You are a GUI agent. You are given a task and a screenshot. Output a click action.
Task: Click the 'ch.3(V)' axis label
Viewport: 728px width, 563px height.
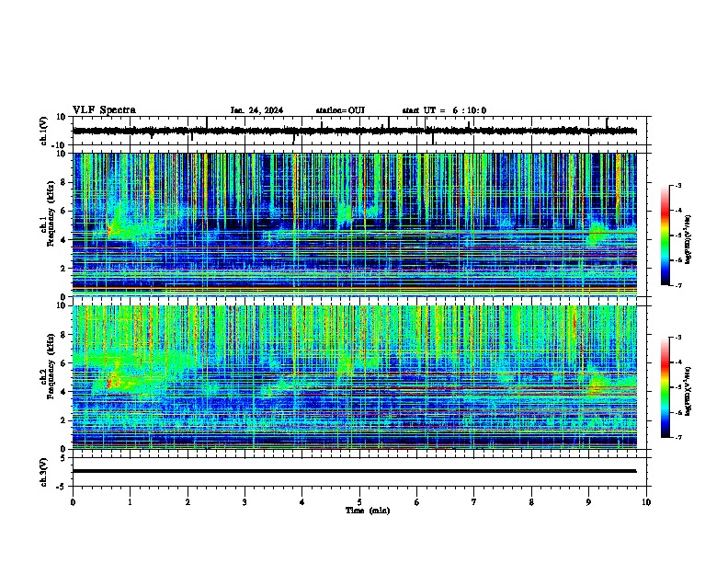point(44,472)
